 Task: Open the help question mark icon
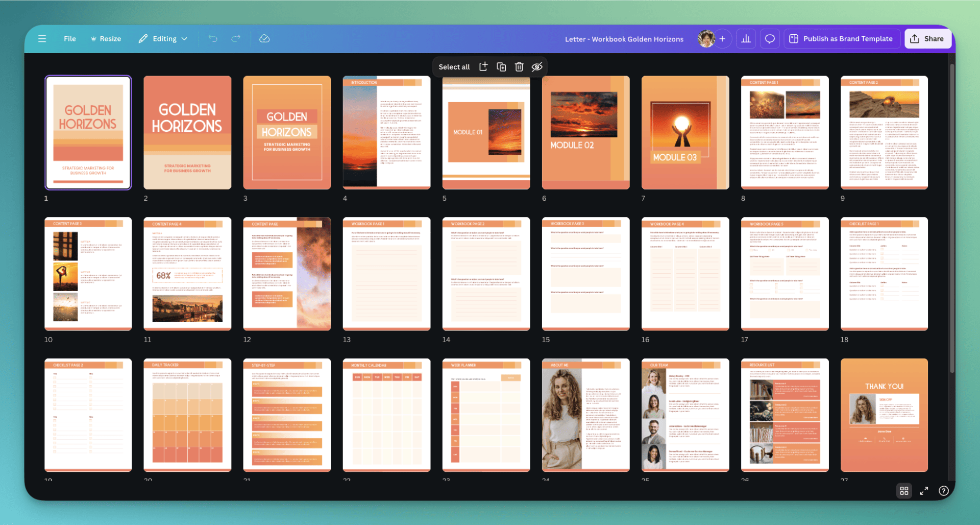[944, 491]
